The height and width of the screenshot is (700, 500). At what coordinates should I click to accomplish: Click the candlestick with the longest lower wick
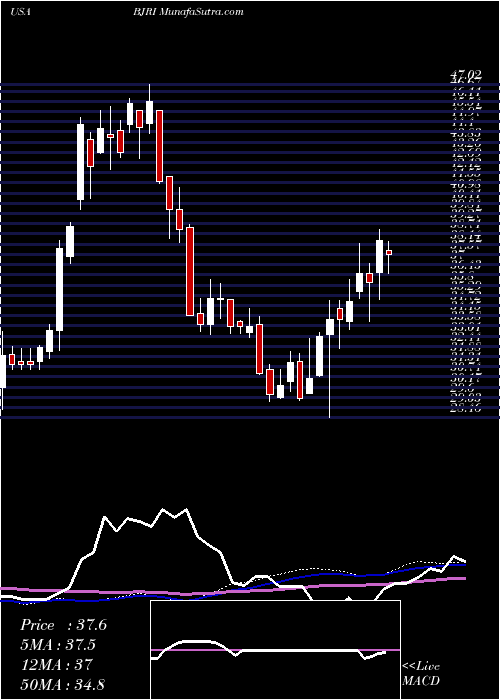[x=330, y=358]
